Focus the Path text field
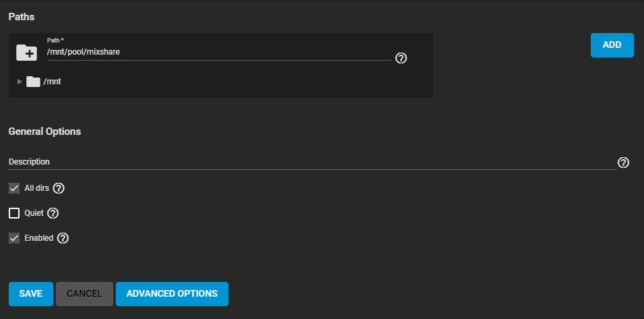Image resolution: width=644 pixels, height=319 pixels. (216, 52)
